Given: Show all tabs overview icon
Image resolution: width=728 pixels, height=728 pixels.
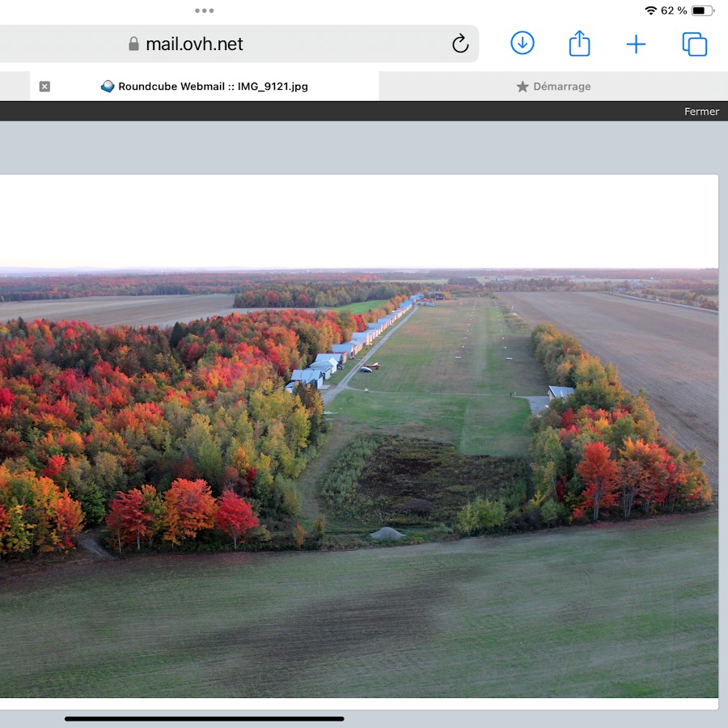Looking at the screenshot, I should (695, 44).
